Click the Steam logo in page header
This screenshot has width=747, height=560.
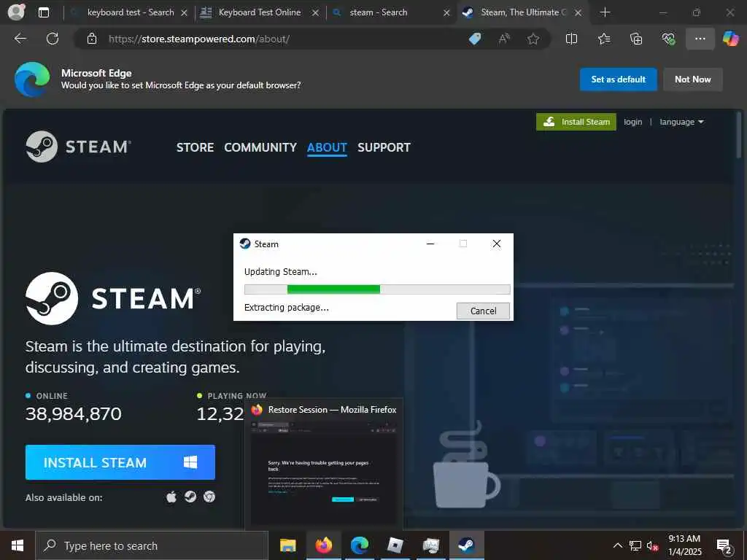point(79,147)
